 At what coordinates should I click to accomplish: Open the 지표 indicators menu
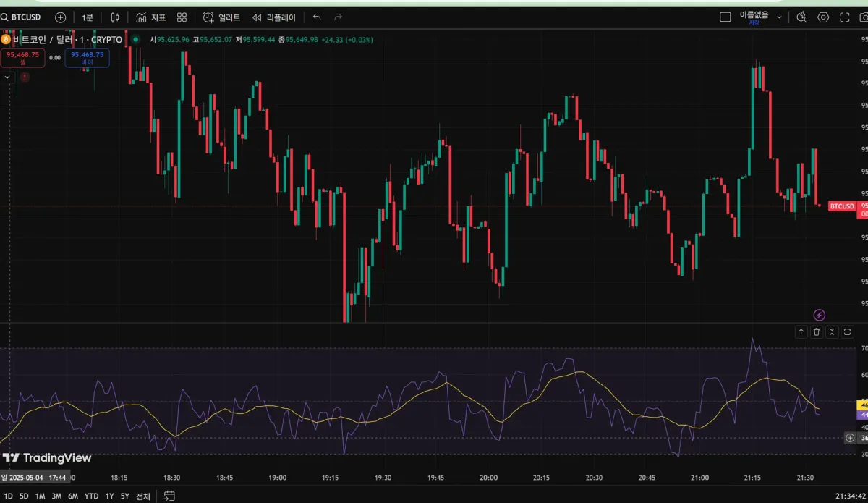[x=150, y=17]
